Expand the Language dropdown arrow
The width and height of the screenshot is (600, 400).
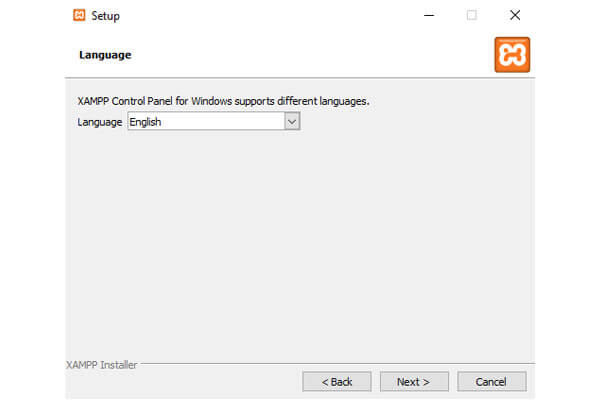point(292,122)
